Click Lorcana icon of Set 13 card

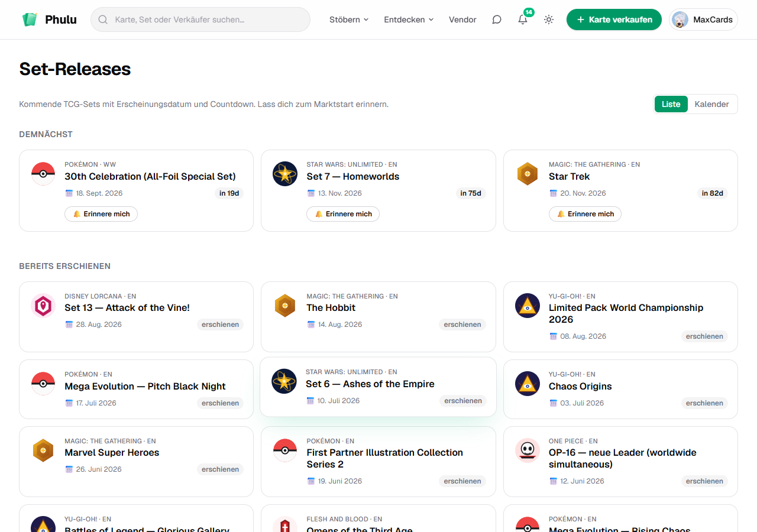[43, 306]
